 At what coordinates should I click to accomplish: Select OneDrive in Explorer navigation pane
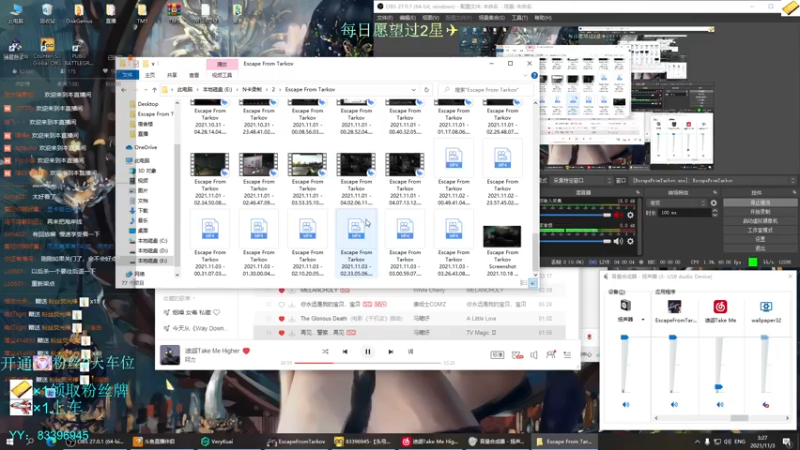(145, 147)
